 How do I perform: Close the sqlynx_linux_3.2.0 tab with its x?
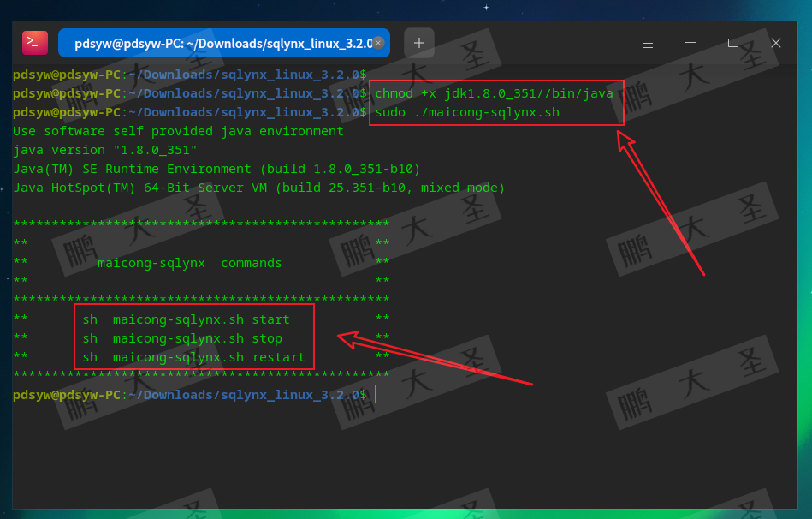tap(378, 41)
